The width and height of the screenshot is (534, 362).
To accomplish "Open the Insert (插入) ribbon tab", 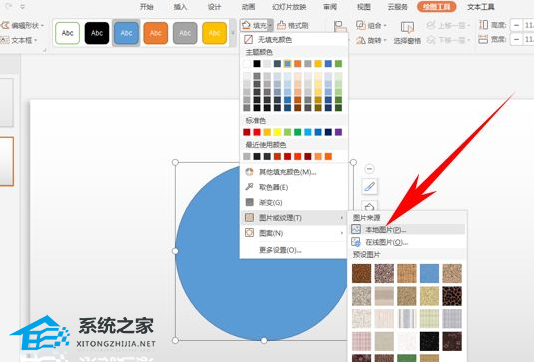I will pos(180,7).
